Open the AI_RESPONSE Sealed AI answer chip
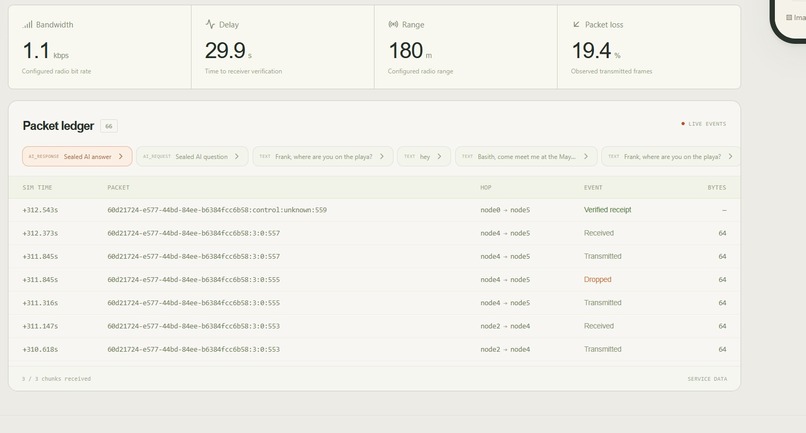 [x=77, y=156]
